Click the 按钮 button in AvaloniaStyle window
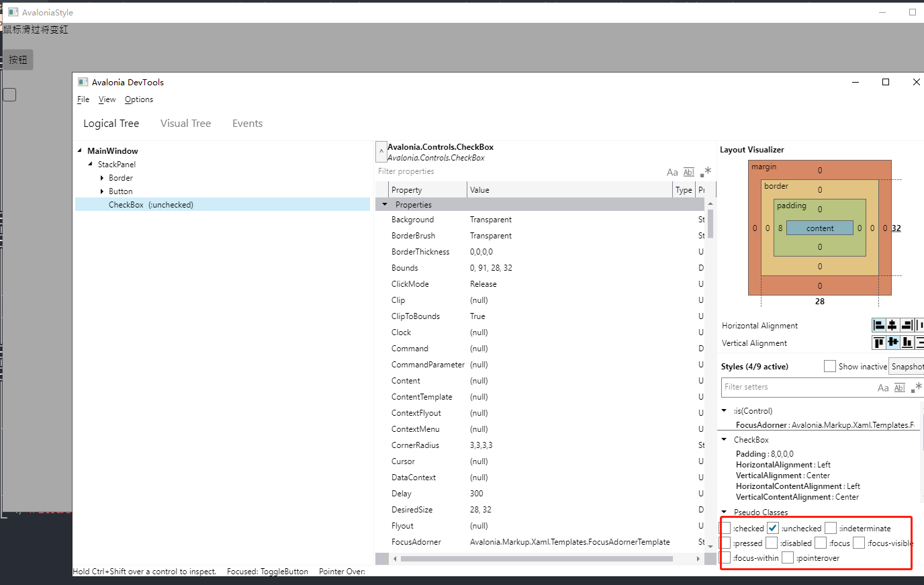 [18, 60]
